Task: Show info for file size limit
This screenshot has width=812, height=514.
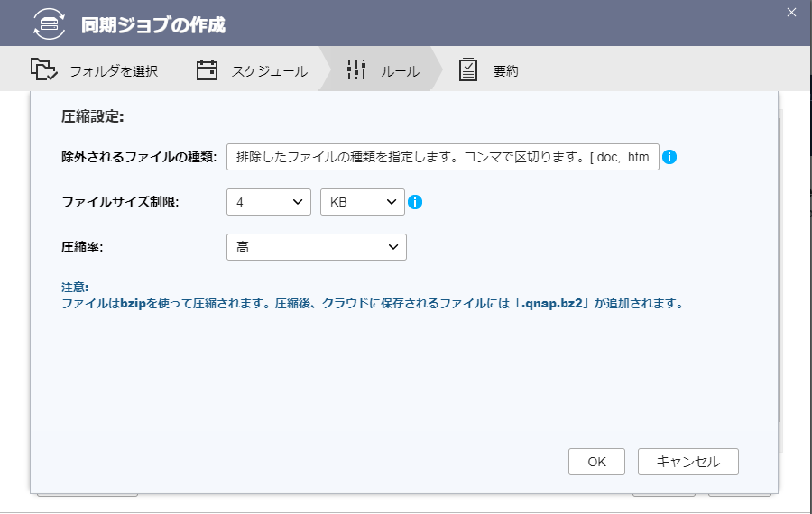Action: click(415, 202)
